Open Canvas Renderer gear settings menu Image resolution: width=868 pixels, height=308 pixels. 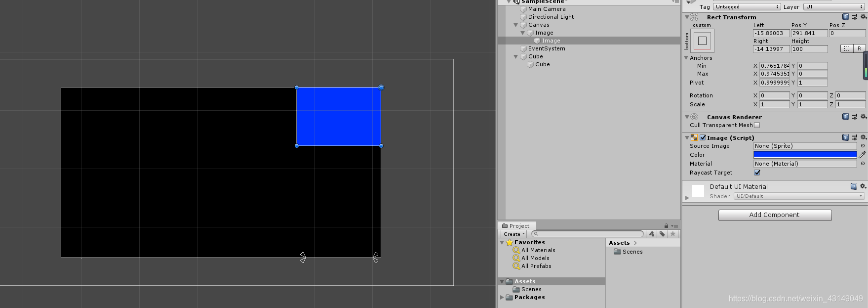[863, 117]
